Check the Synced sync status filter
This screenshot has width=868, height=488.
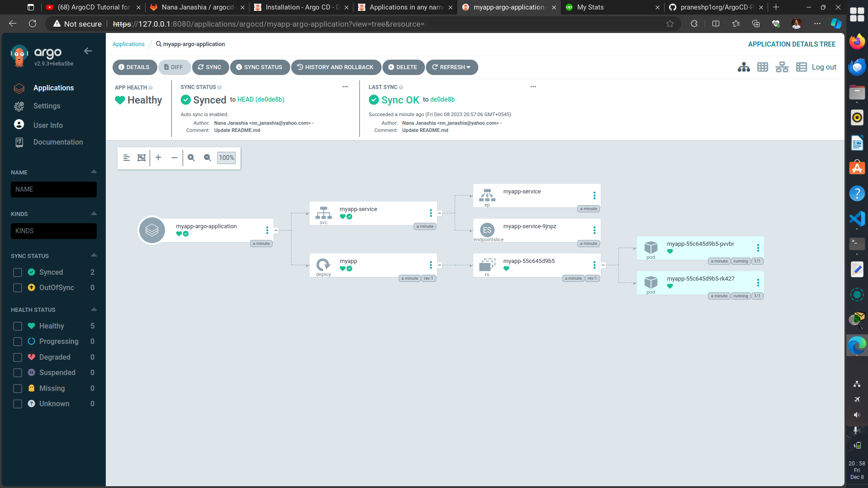click(18, 272)
